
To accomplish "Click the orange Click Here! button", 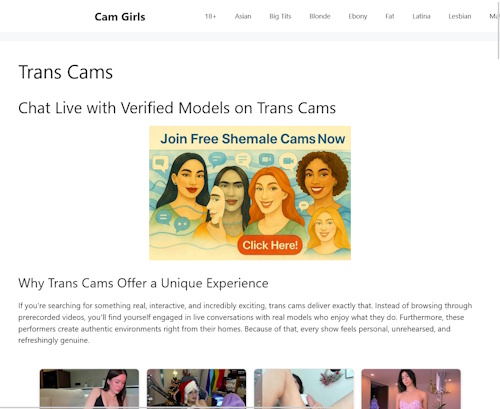I will click(x=270, y=245).
